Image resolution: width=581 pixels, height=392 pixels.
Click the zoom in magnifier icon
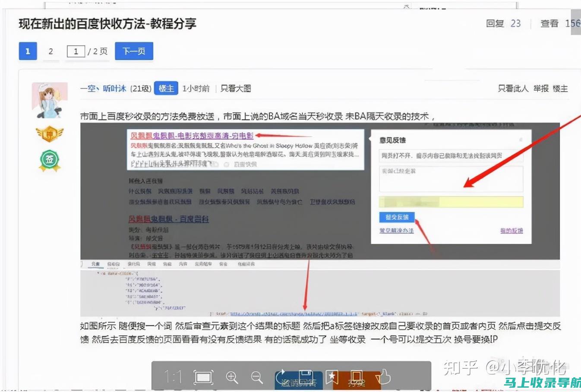point(232,377)
